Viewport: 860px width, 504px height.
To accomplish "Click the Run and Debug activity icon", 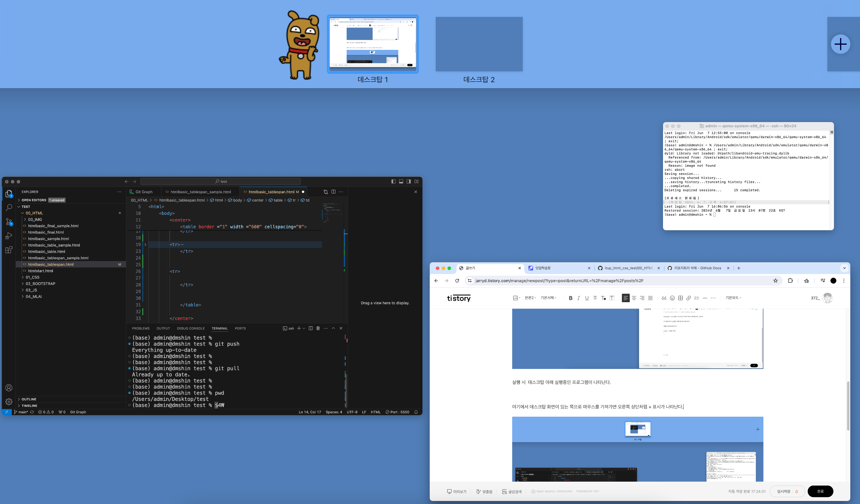I will pos(9,236).
